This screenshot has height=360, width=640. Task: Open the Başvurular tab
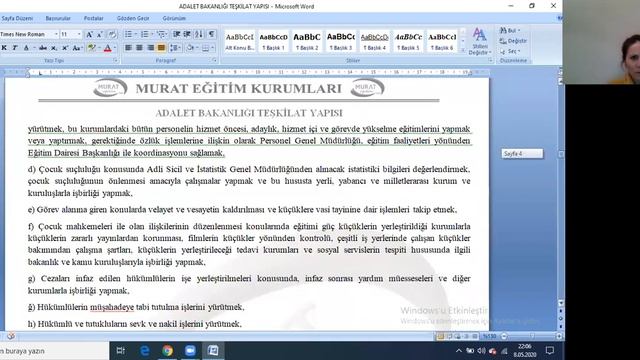58,18
